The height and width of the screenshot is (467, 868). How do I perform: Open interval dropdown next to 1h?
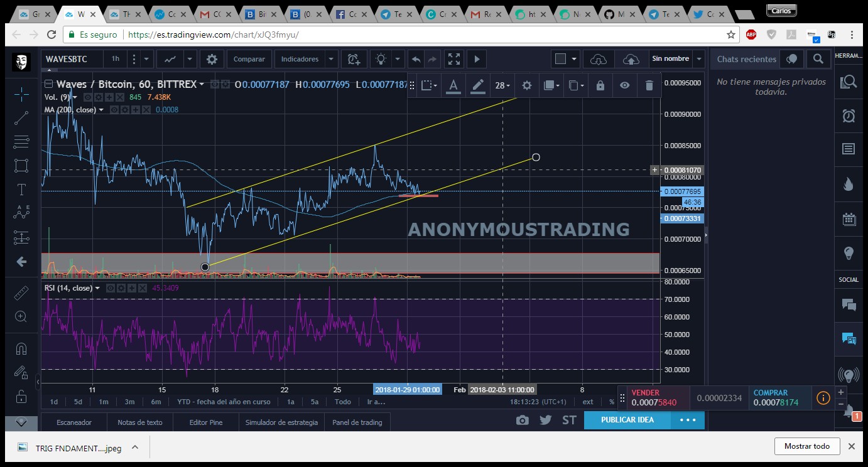146,59
